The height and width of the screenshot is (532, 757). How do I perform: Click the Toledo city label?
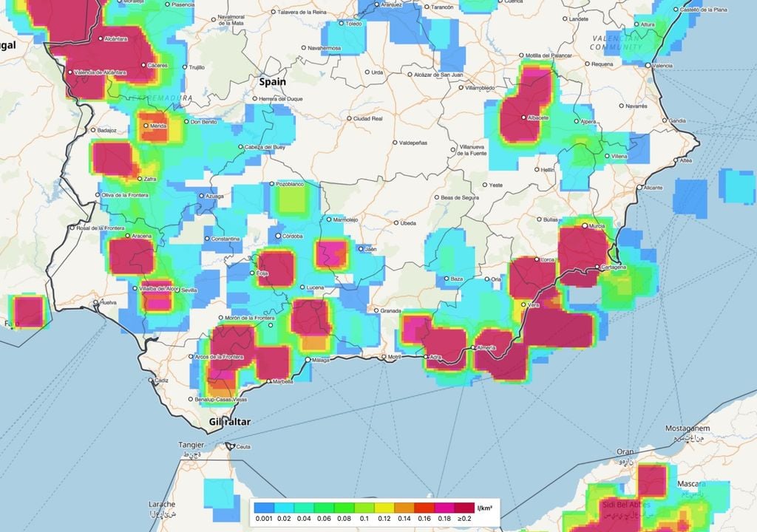353,23
